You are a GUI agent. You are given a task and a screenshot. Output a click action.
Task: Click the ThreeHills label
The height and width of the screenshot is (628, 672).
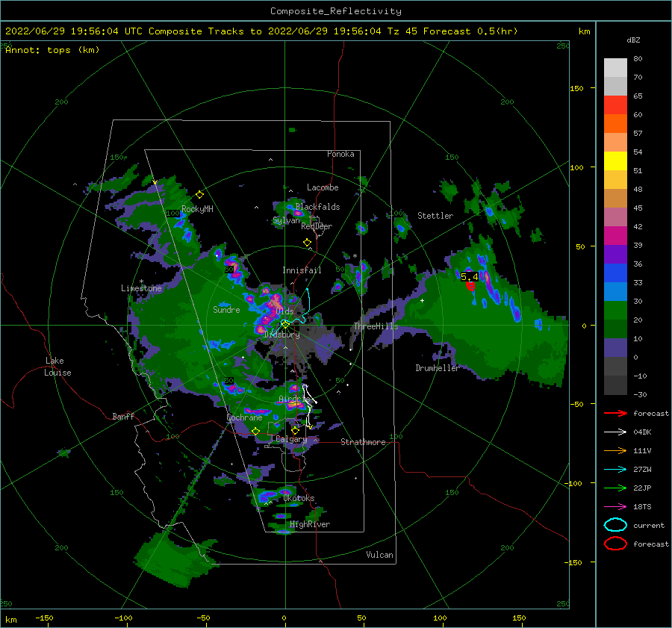[376, 326]
